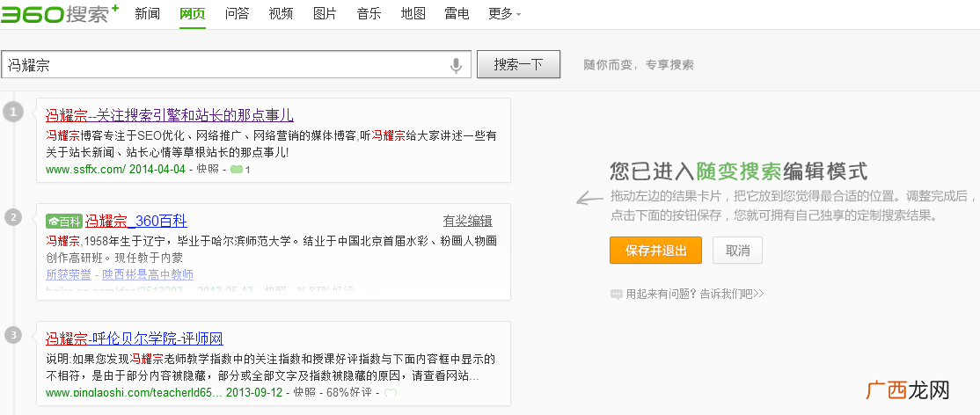Image resolution: width=980 pixels, height=415 pixels.
Task: Open the 冯耀宗_360百科 result link
Action: (135, 221)
